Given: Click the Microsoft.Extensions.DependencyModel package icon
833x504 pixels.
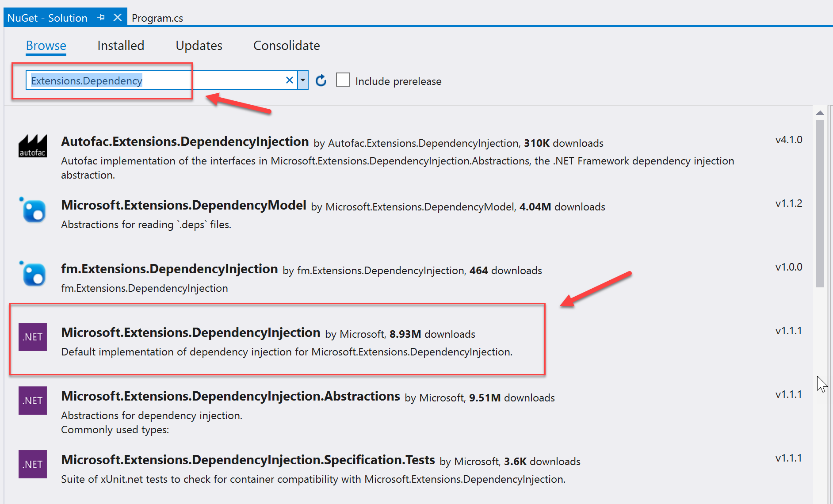Looking at the screenshot, I should (33, 210).
